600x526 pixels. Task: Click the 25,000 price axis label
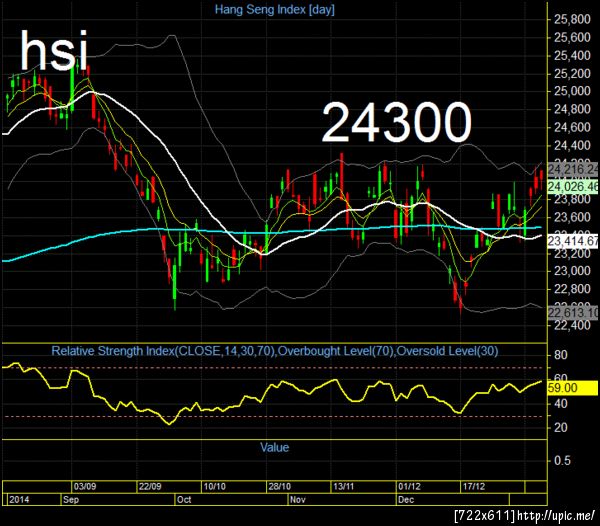pyautogui.click(x=572, y=91)
